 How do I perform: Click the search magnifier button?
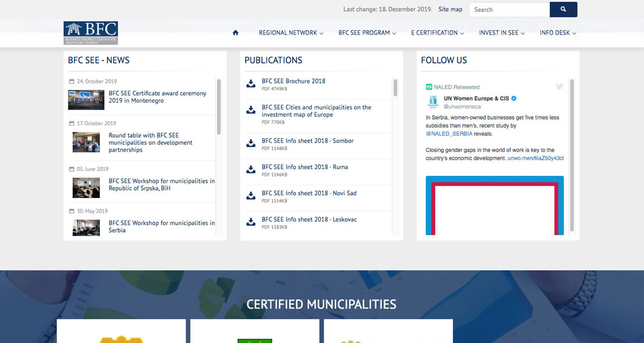tap(563, 10)
